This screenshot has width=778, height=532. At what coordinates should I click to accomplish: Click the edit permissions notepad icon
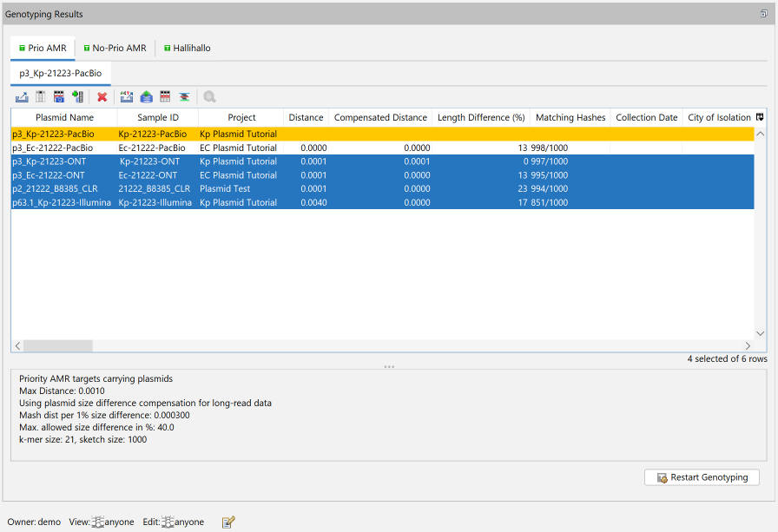coord(228,522)
